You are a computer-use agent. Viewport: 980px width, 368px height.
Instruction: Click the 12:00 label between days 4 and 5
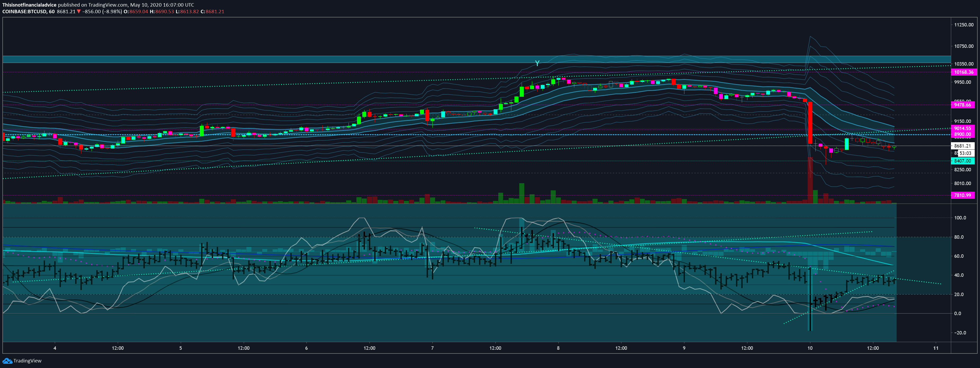[x=118, y=348]
